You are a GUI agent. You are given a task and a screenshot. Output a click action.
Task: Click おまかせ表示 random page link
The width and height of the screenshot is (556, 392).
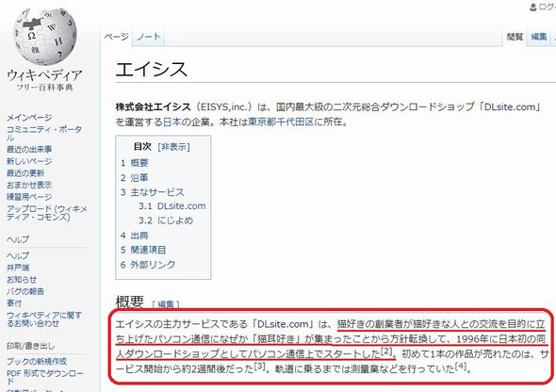click(x=29, y=185)
